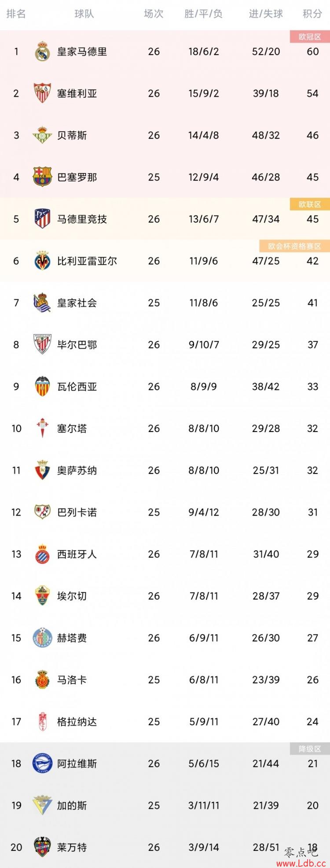Screen dimensions: 330x868
Task: Open the Atlético Madrid crest icon
Action: (x=42, y=219)
